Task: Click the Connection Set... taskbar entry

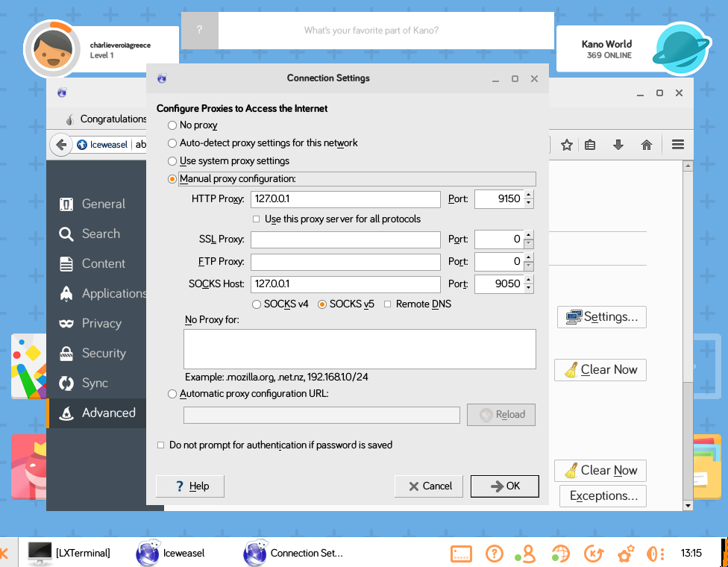Action: tap(293, 553)
